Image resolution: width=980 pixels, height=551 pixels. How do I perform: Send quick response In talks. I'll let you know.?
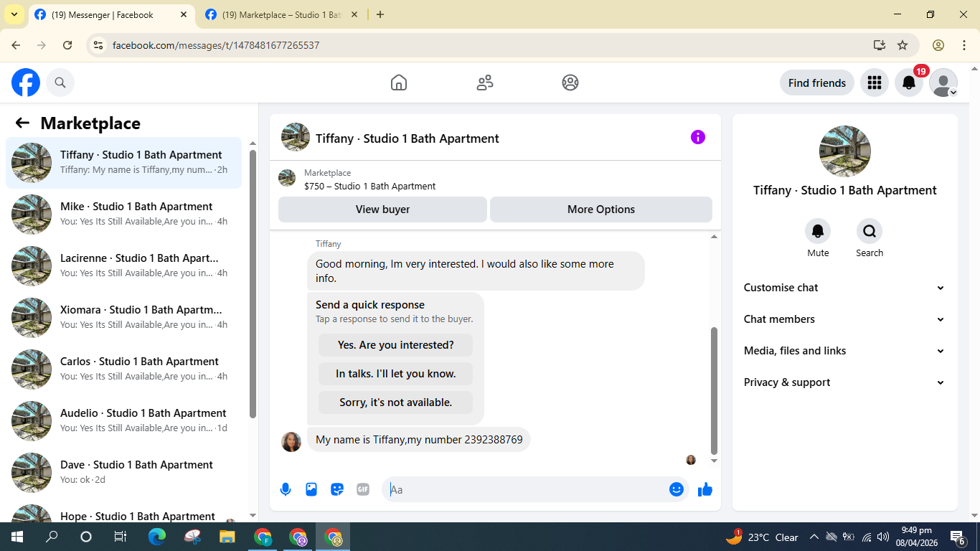pos(396,374)
